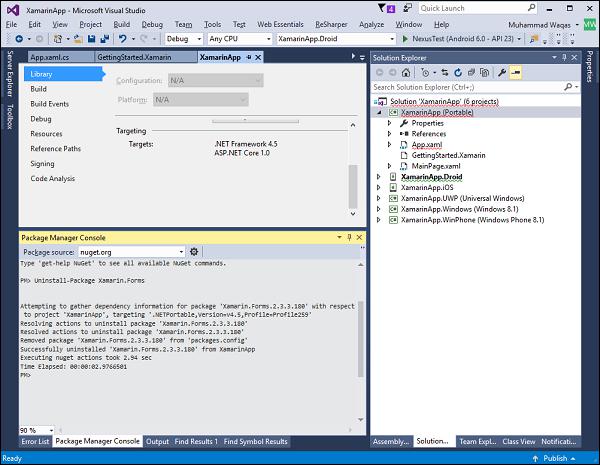This screenshot has height=465, width=600.
Task: Open the Build menu
Action: [122, 24]
